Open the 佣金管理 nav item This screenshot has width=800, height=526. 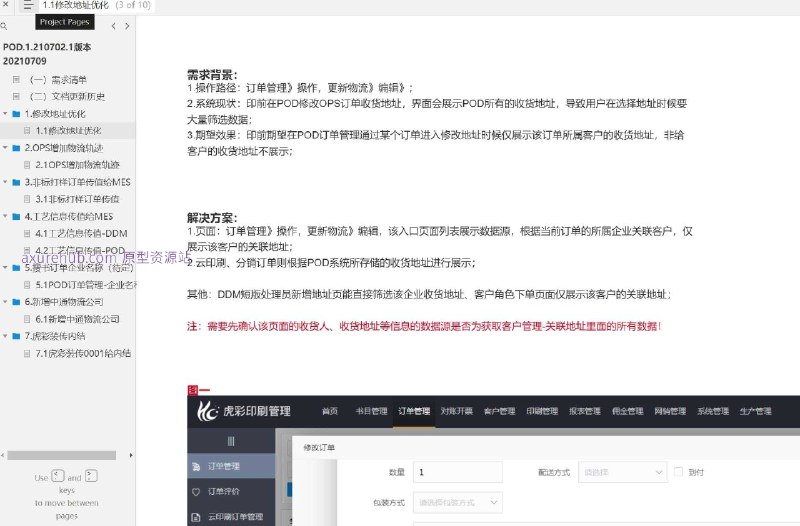tap(628, 411)
